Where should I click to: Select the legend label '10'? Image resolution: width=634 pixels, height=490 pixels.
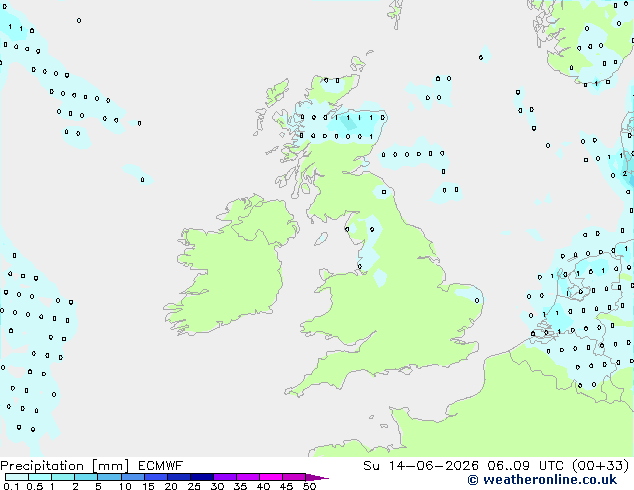pos(125,486)
